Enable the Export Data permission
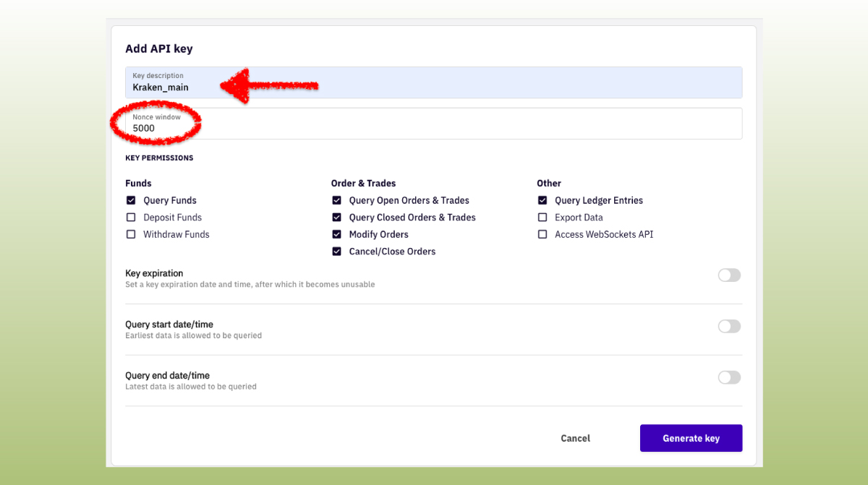 coord(542,217)
